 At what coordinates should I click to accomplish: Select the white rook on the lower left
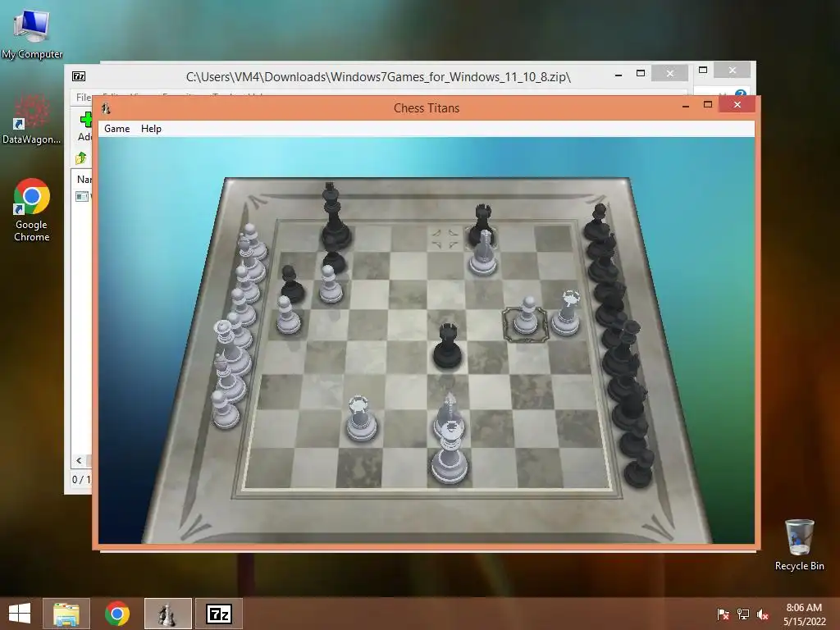pos(361,418)
